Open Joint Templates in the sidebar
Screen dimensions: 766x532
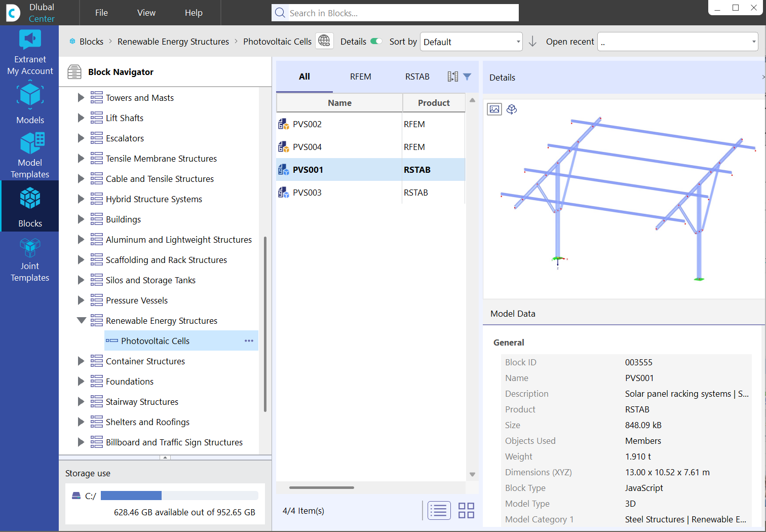click(29, 259)
